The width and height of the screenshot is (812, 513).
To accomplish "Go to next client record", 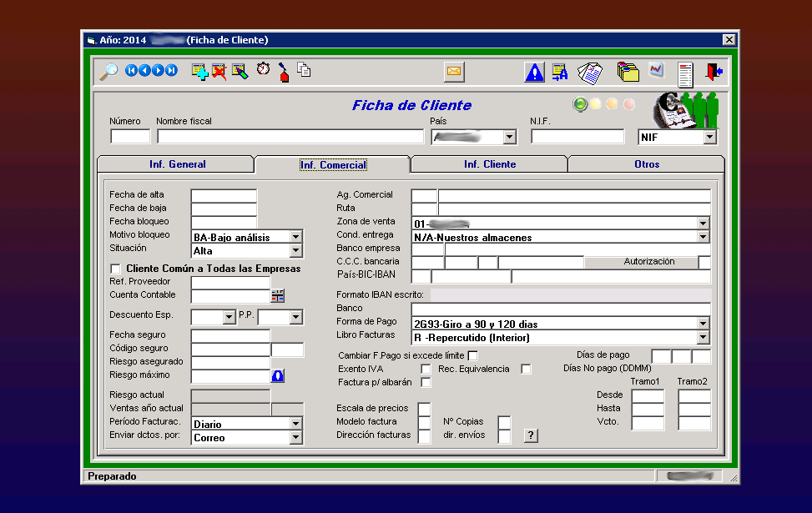I will point(158,70).
